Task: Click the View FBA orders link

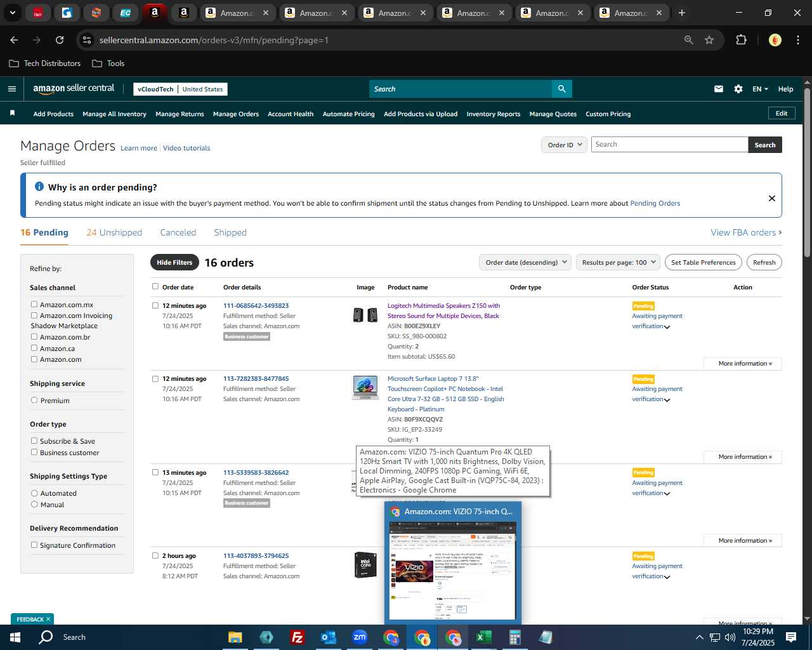Action: [746, 232]
